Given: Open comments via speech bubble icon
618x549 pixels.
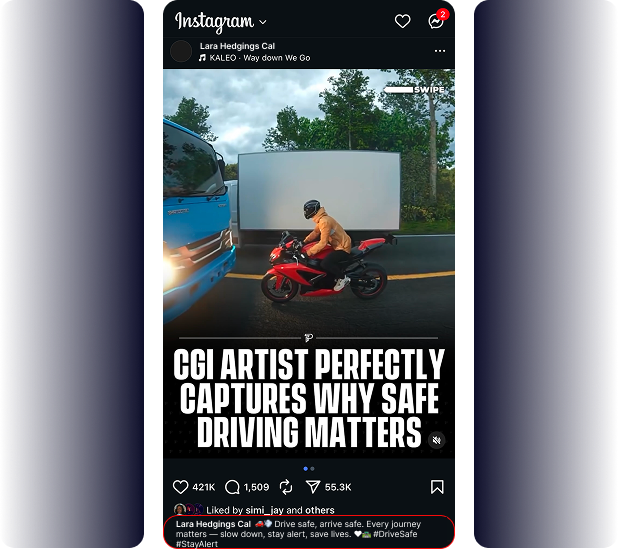Looking at the screenshot, I should tap(232, 487).
